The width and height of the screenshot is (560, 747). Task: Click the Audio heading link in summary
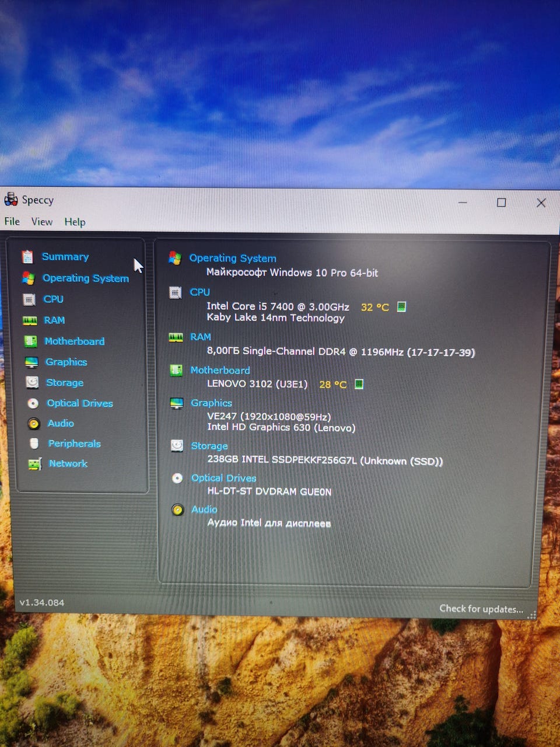(204, 509)
